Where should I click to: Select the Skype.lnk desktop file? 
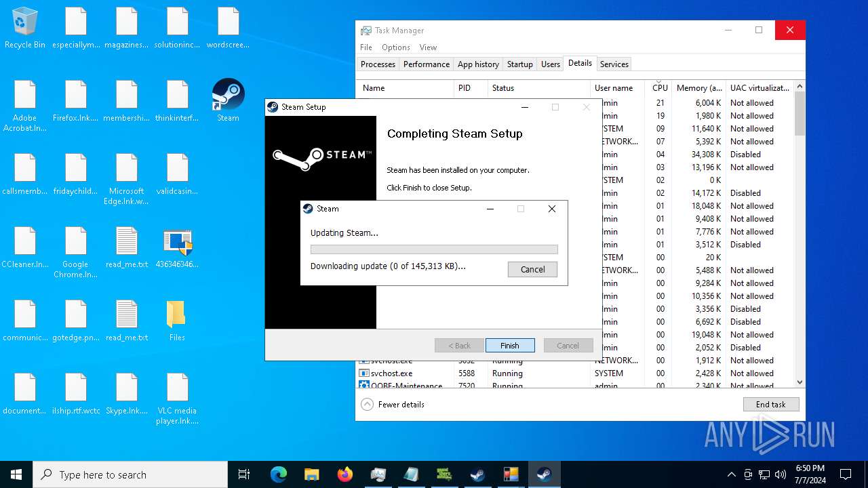coord(126,394)
